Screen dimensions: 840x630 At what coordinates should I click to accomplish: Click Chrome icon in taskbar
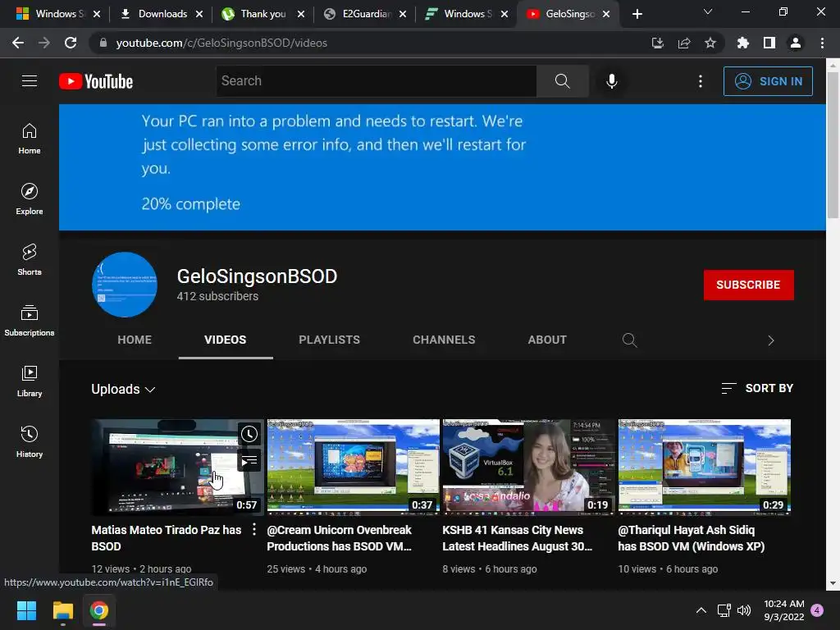[x=99, y=610]
